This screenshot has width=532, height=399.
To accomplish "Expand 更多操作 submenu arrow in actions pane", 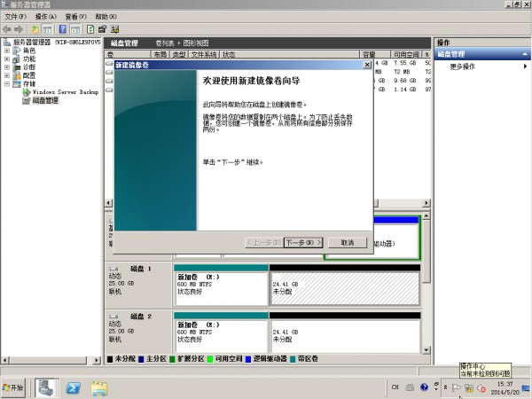I will 526,66.
